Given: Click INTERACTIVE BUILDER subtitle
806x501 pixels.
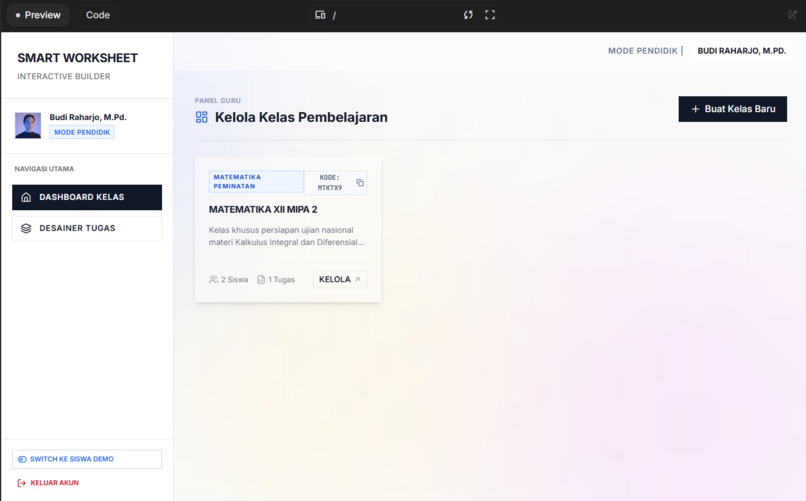Looking at the screenshot, I should (x=64, y=77).
